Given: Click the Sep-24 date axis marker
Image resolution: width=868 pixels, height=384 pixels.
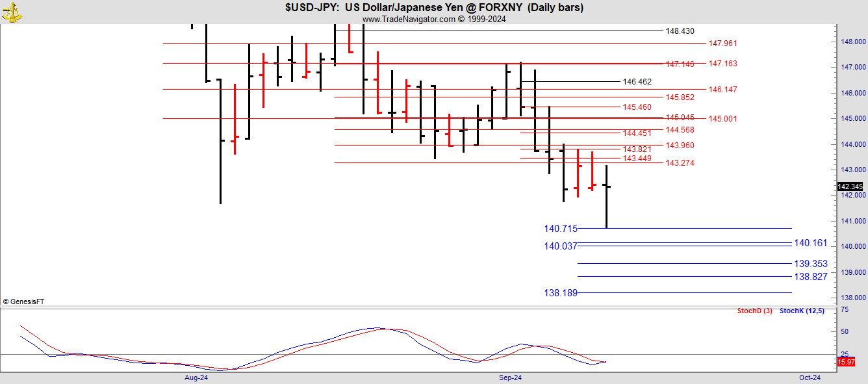Looking at the screenshot, I should coord(510,378).
